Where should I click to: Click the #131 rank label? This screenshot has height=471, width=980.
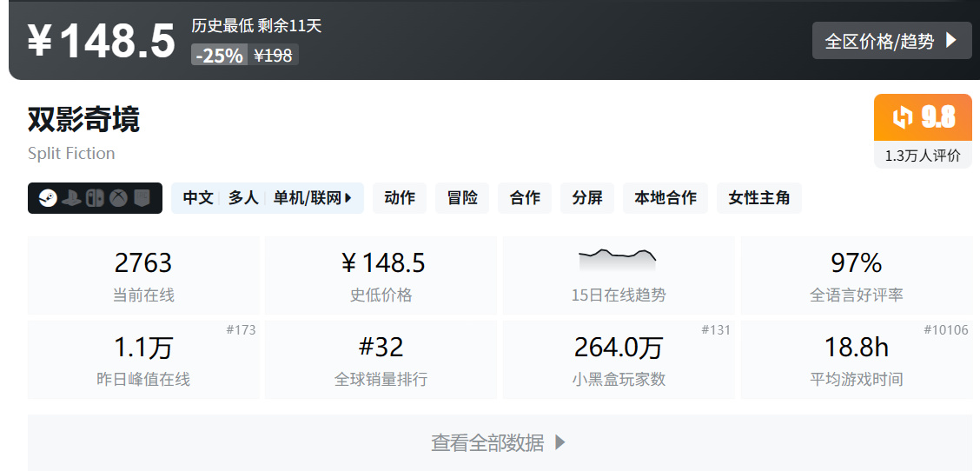click(x=716, y=329)
